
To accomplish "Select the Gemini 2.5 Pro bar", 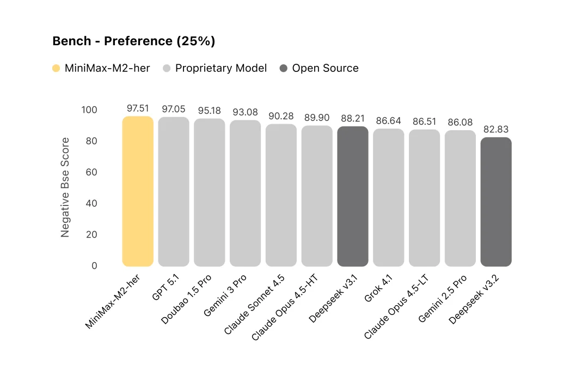I will click(460, 198).
